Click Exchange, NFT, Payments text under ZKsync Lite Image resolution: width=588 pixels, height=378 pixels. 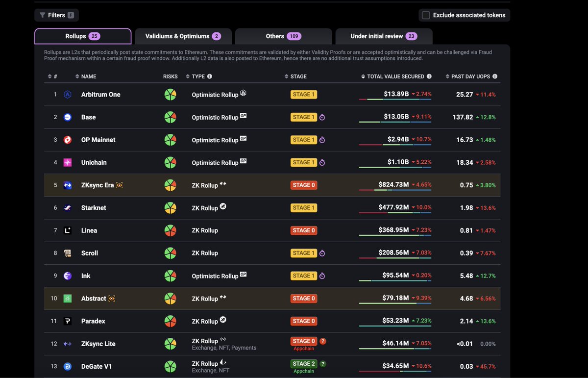[225, 348]
